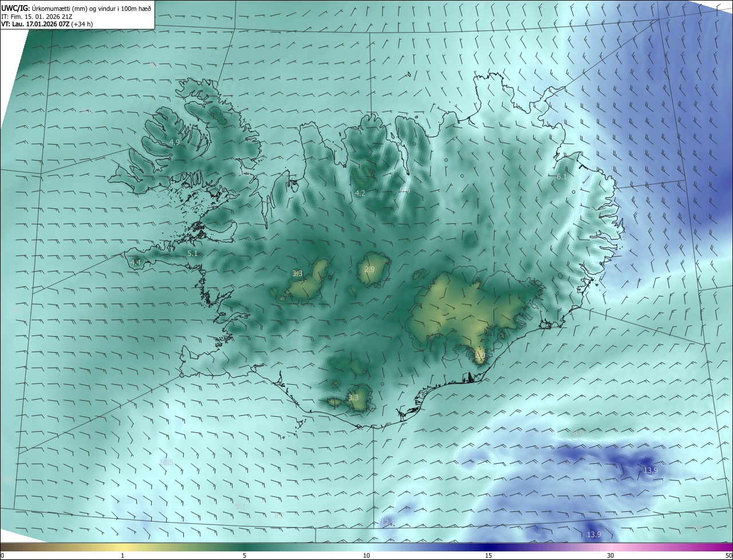Screen dimensions: 733x560
Task: Click the 4.2 value in north Iceland
Action: pos(360,194)
